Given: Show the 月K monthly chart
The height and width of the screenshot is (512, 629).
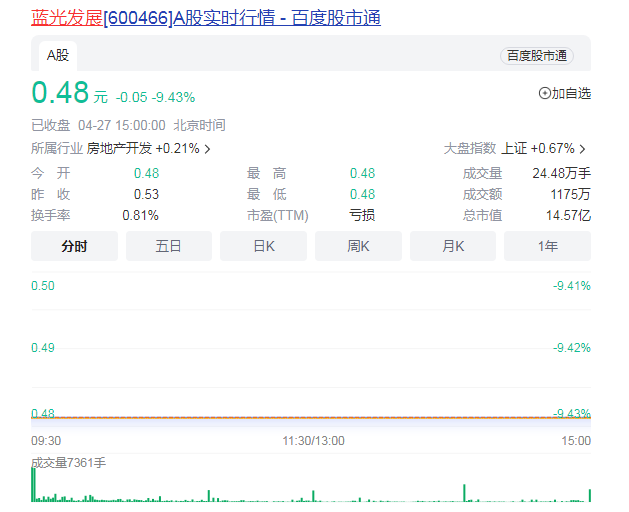Looking at the screenshot, I should (x=453, y=246).
